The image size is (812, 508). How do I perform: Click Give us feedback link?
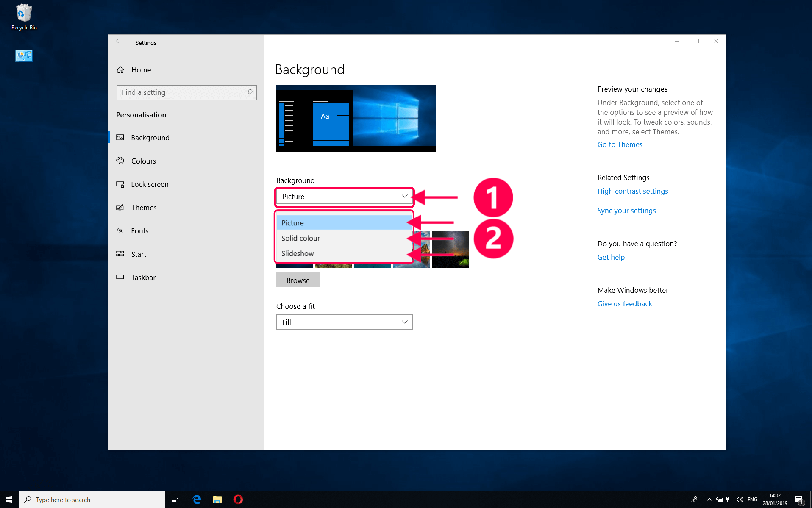624,304
